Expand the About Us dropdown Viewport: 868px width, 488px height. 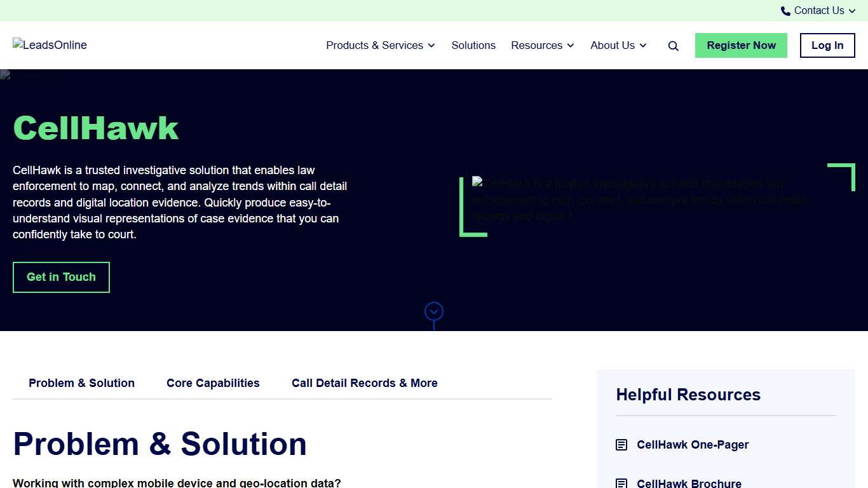618,45
